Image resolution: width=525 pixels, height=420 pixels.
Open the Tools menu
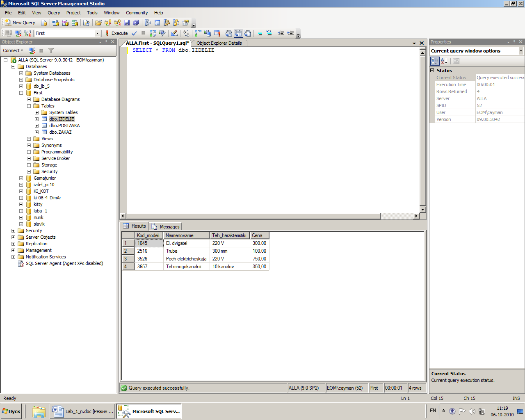92,13
